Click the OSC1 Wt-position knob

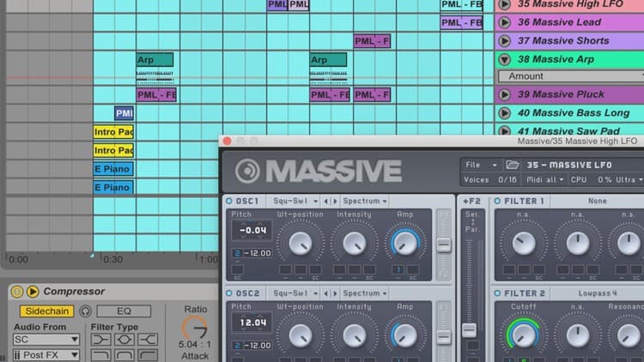click(x=301, y=244)
